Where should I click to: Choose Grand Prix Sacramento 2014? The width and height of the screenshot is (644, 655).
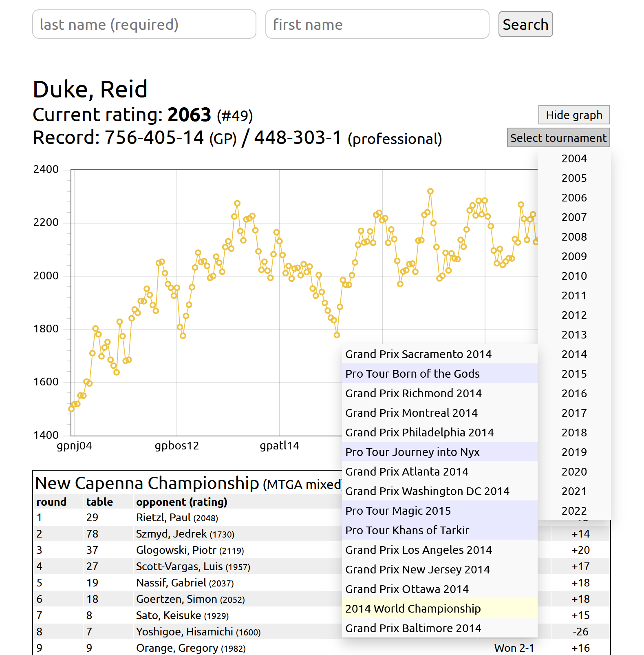point(439,354)
